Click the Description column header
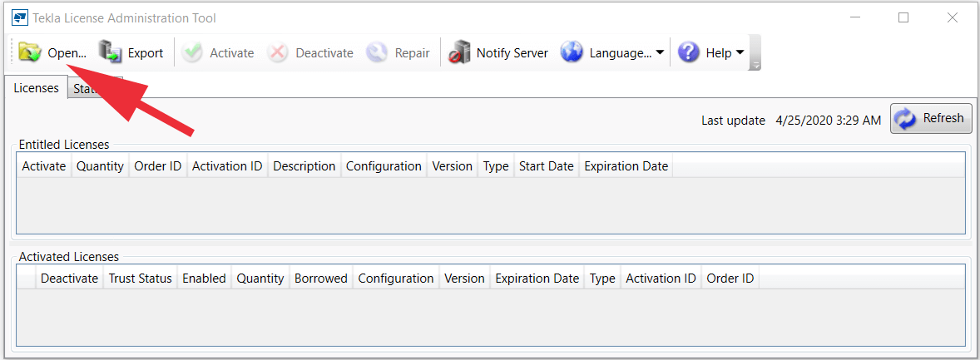Viewport: 980px width, 360px height. click(x=304, y=166)
